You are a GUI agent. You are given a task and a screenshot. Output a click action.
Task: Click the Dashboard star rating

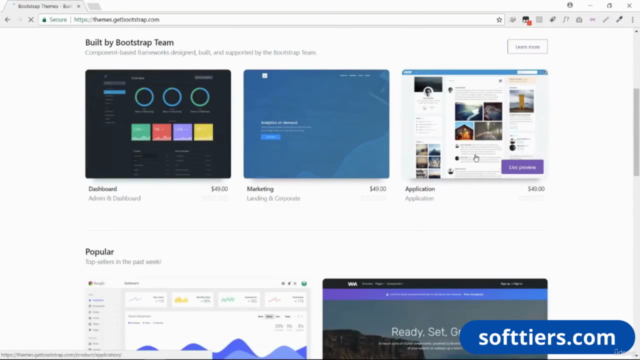pos(215,198)
